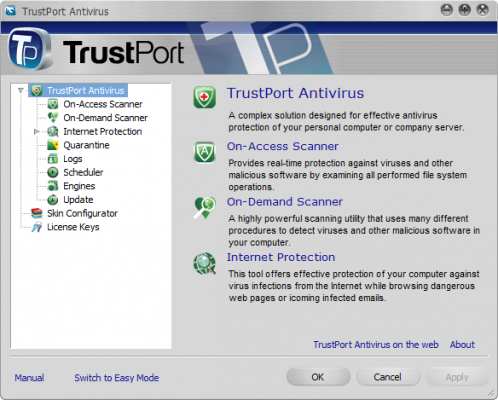
Task: Click the On-Demand Scanner tree icon
Action: tap(53, 118)
